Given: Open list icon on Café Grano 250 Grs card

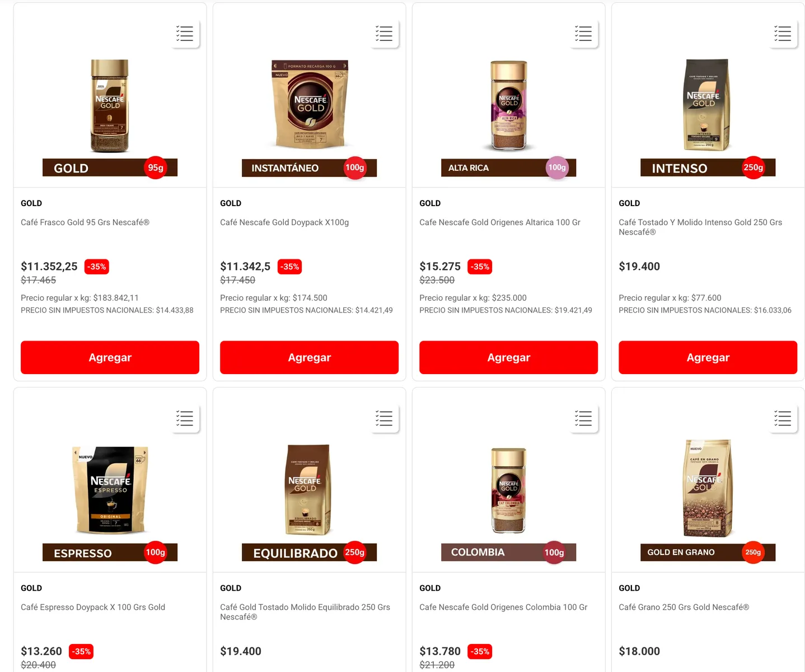Looking at the screenshot, I should point(783,418).
